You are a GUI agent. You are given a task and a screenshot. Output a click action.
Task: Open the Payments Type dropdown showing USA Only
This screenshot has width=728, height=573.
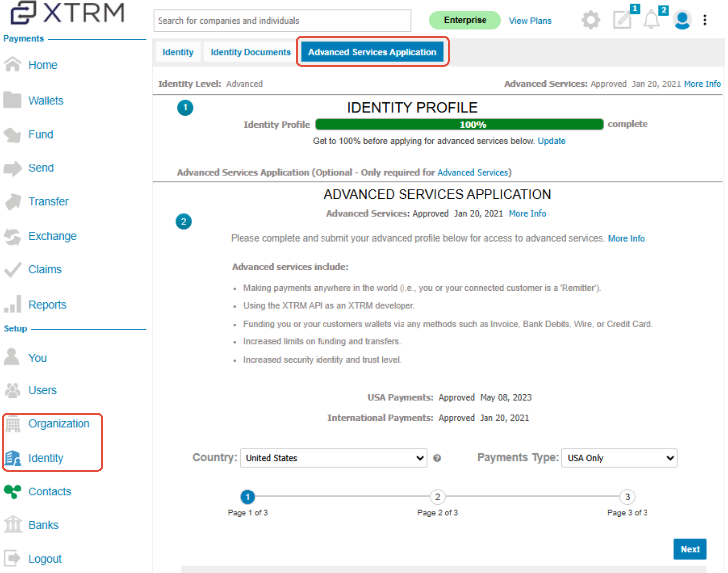[619, 458]
